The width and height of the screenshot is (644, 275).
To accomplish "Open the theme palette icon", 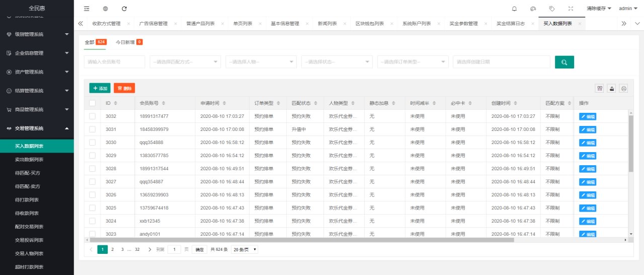I will tap(533, 9).
